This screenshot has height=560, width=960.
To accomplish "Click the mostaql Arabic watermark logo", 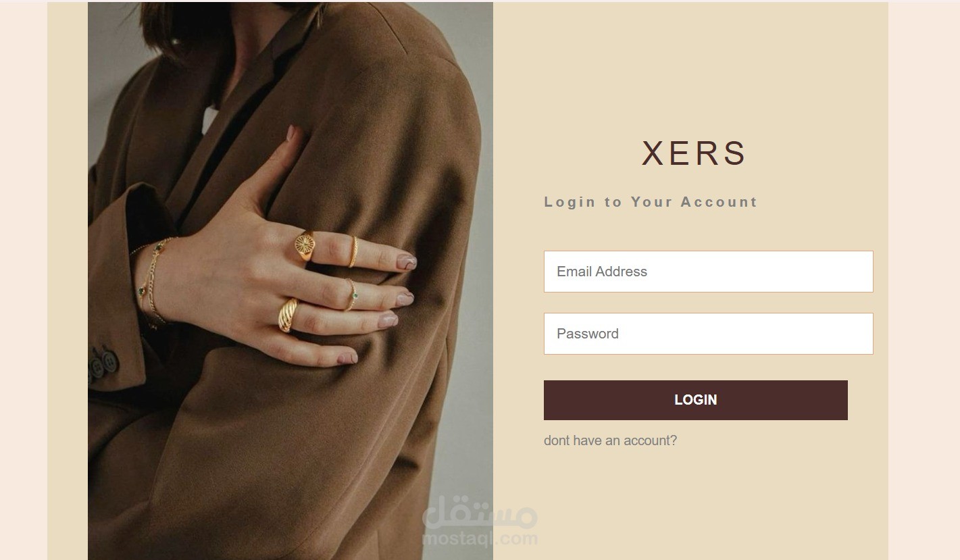I will tap(480, 514).
